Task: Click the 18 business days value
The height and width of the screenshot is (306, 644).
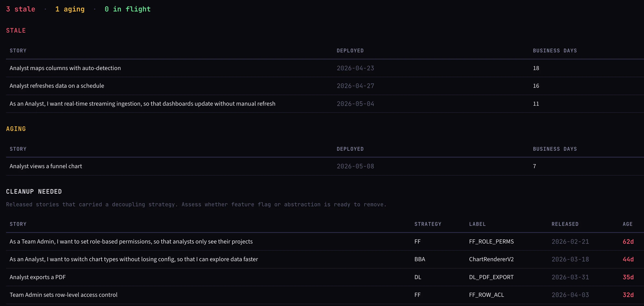Action: pyautogui.click(x=536, y=68)
